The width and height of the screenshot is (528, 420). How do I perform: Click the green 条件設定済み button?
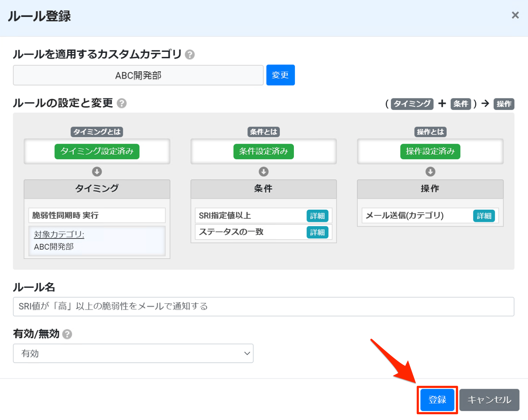point(264,151)
